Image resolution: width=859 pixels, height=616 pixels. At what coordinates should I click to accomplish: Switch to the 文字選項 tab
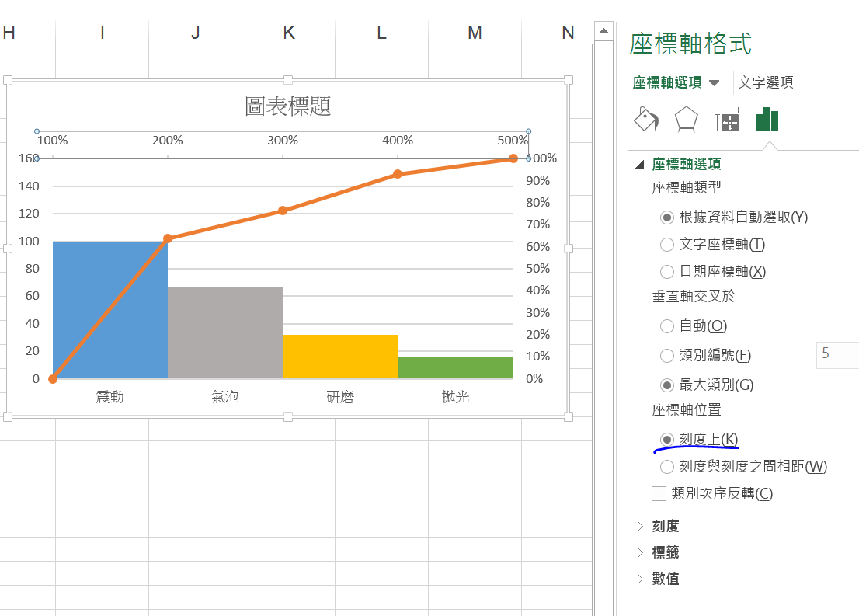click(766, 82)
